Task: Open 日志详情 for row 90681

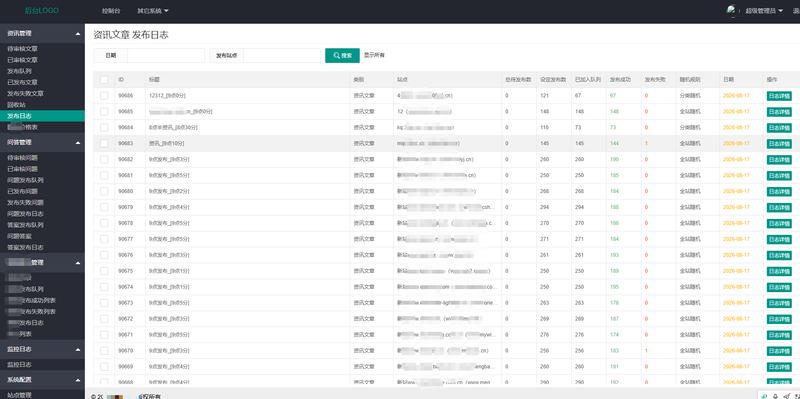Action: [x=779, y=176]
